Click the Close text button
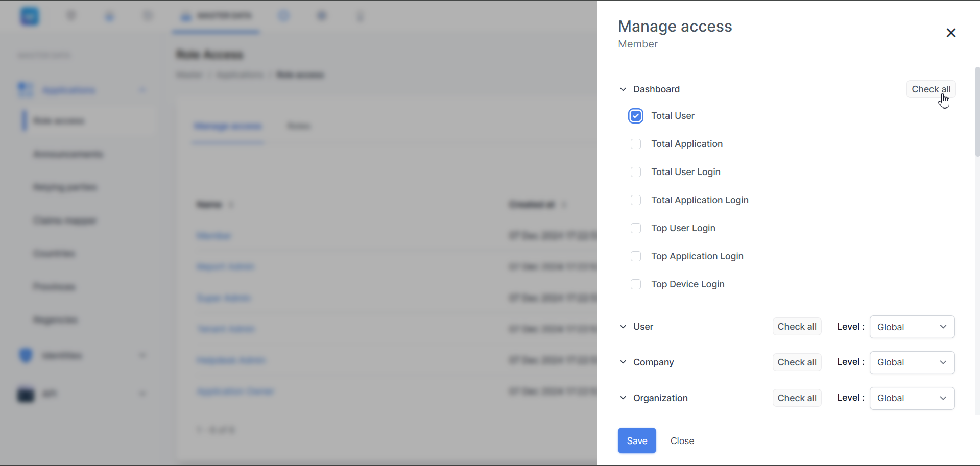This screenshot has height=466, width=980. [682, 441]
